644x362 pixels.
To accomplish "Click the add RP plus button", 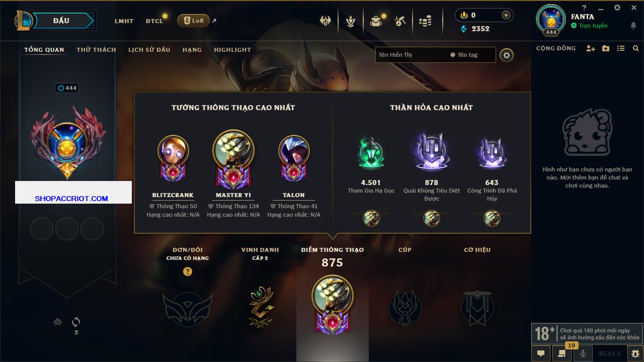I will (506, 15).
